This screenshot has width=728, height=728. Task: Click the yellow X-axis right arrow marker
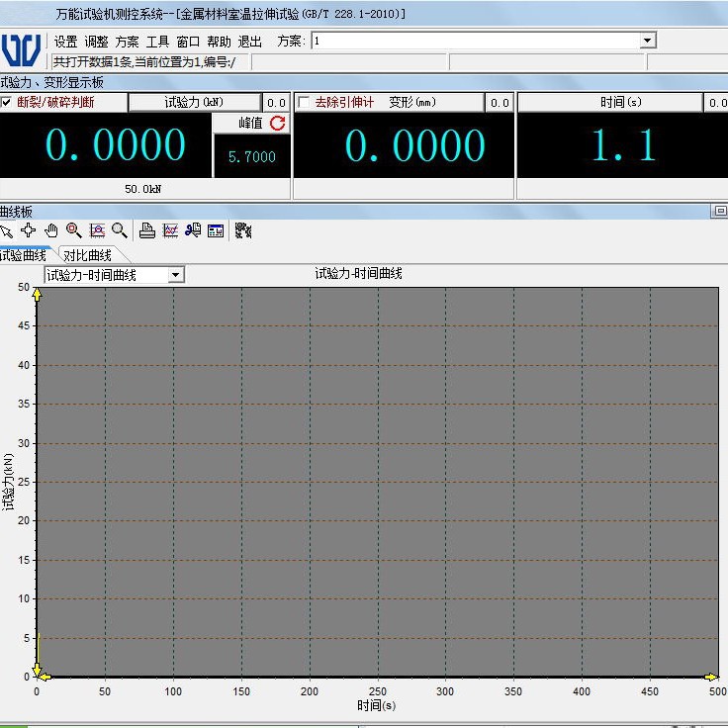coord(711,677)
